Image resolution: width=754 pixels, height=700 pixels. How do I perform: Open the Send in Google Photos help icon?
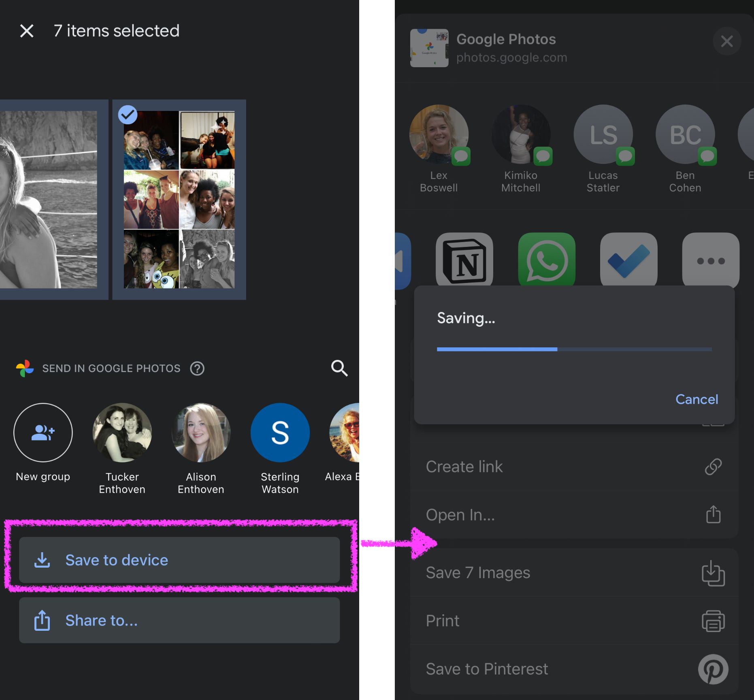pos(197,368)
